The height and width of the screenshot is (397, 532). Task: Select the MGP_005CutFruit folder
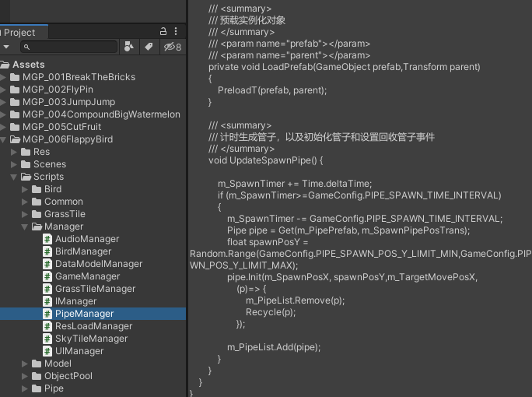tap(61, 127)
